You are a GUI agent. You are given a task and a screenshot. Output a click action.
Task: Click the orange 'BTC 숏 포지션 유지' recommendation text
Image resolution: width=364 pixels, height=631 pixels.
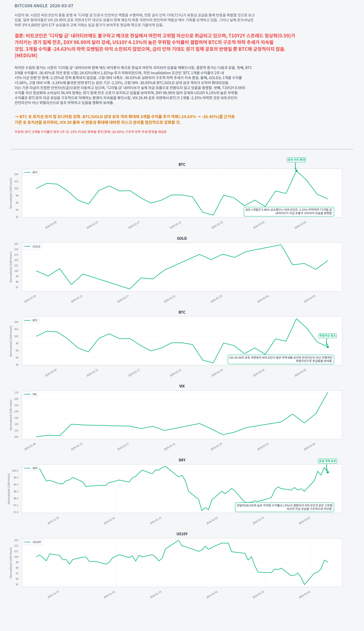(124, 119)
